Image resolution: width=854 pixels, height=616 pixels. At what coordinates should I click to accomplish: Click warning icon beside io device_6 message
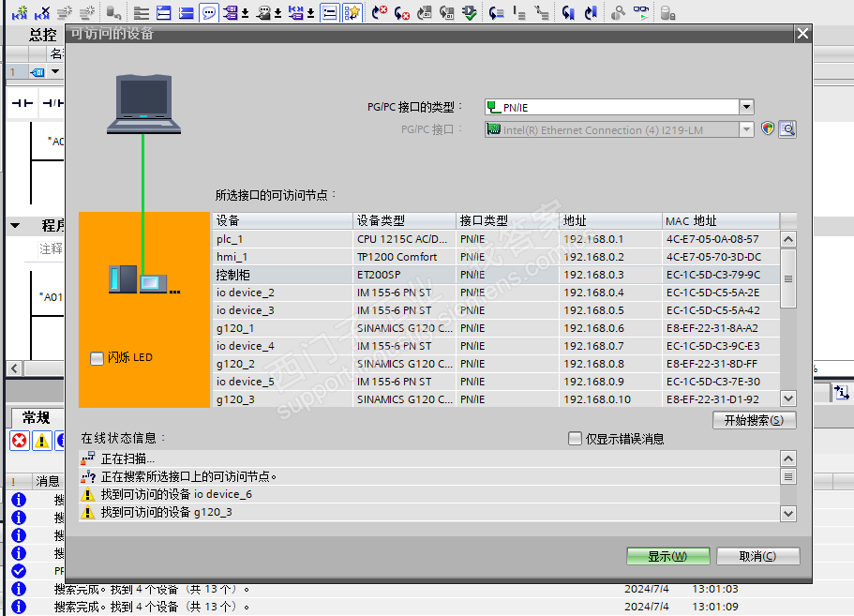[87, 494]
